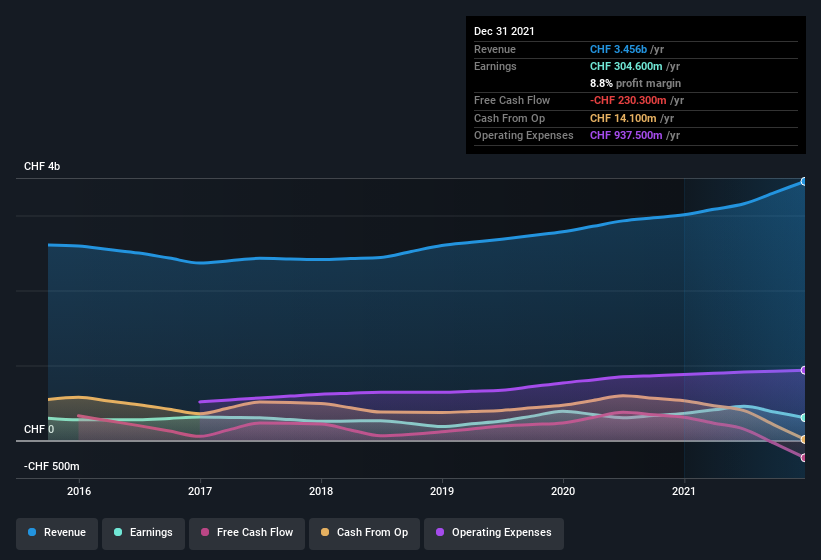821x560 pixels.
Task: Click the CHF 4b y-axis label
Action: [x=42, y=166]
